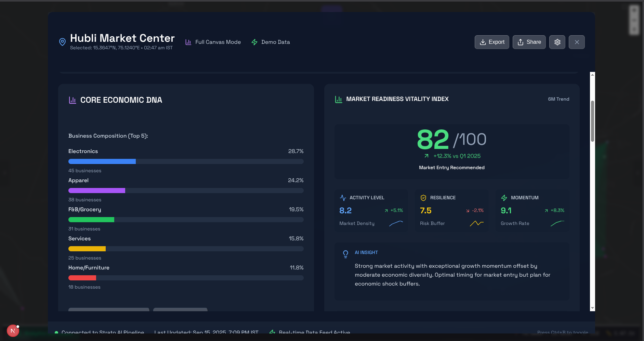The image size is (644, 341).
Task: Select the bar chart icon next to Full Canvas Mode
Action: pyautogui.click(x=188, y=42)
